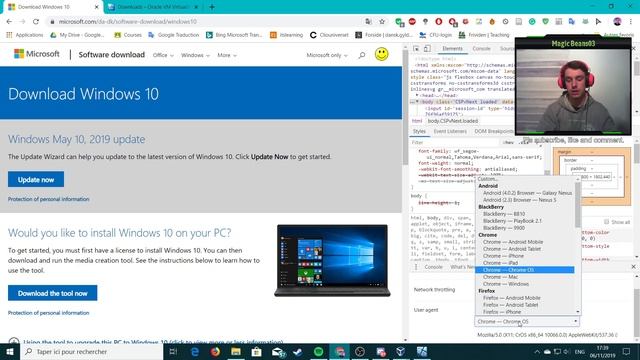Click the Windows search box Taper ici pour rechercher
This screenshot has height=360, width=640.
click(91, 351)
